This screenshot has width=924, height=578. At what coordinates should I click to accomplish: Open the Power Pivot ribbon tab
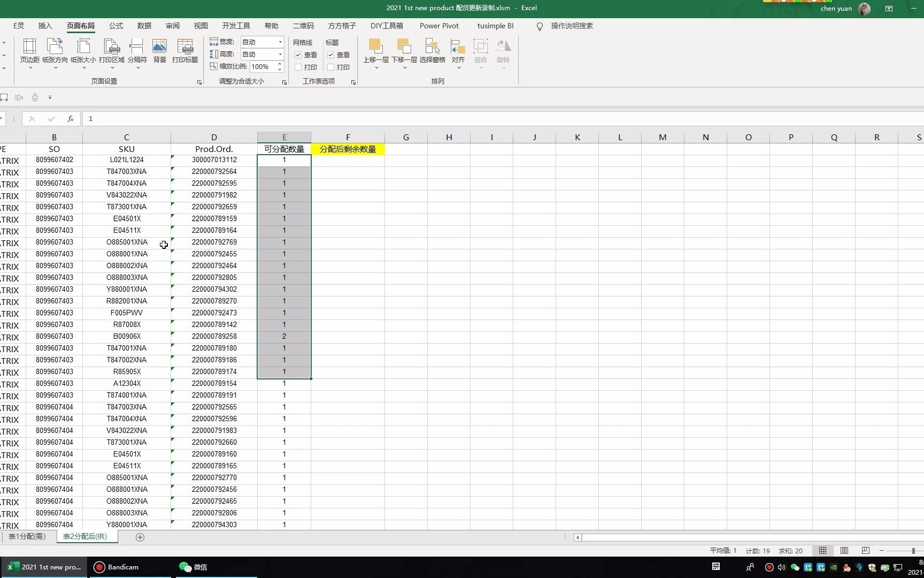pos(439,26)
